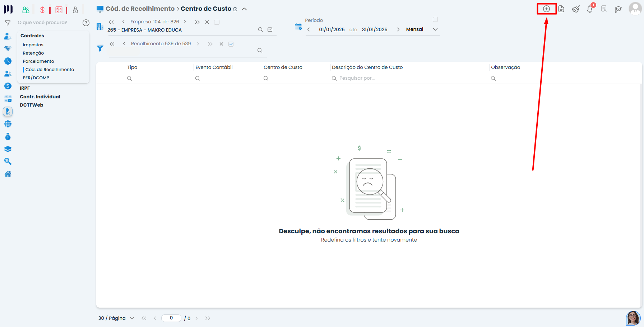Click the envelope icon next to company search

[x=270, y=30]
